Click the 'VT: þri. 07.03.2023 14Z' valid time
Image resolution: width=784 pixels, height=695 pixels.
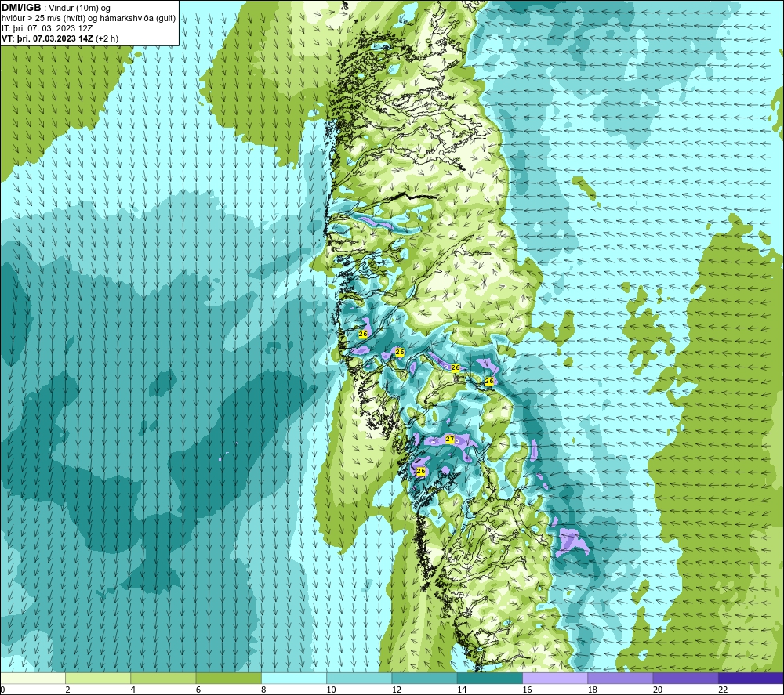tap(47, 38)
